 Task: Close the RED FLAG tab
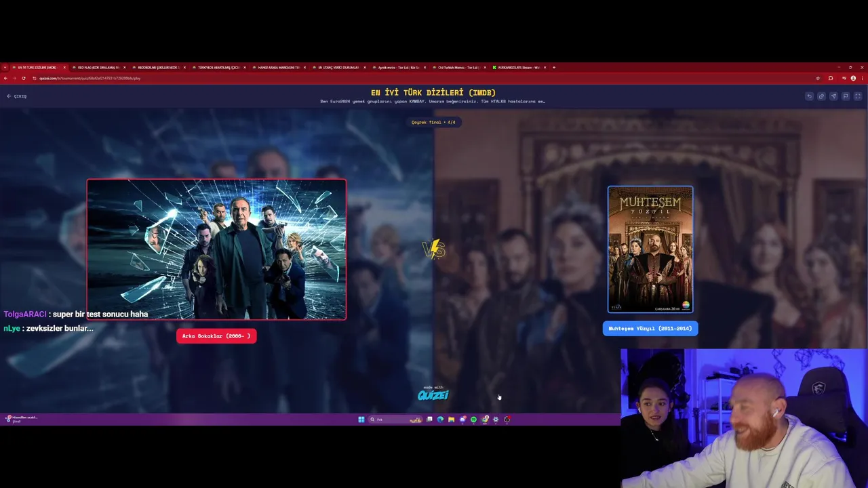(124, 68)
